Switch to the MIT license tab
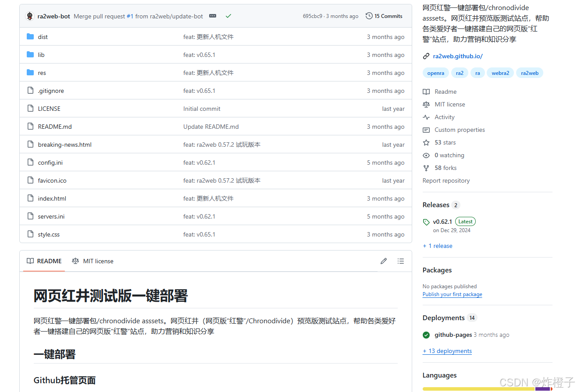The image size is (581, 392). pos(93,261)
